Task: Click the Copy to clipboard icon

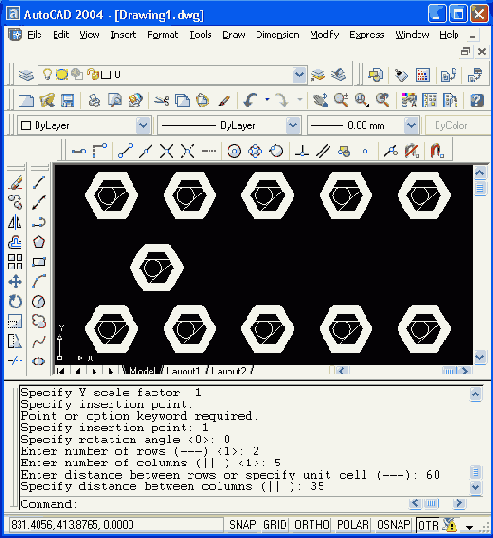Action: (182, 101)
